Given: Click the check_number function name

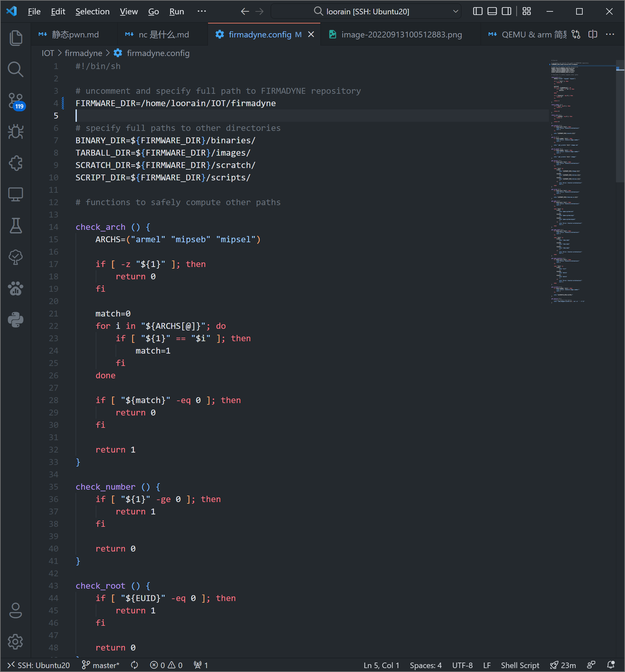Looking at the screenshot, I should pos(105,487).
